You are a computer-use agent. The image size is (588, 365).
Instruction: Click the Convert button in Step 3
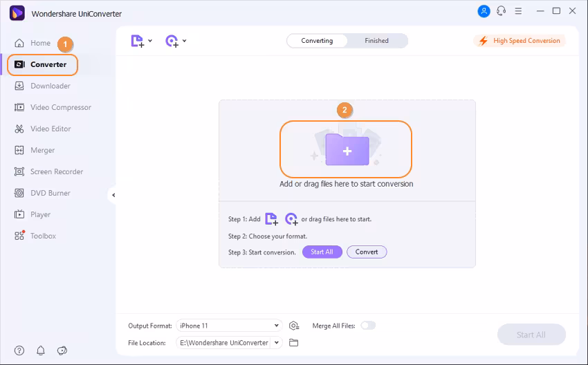coord(367,252)
